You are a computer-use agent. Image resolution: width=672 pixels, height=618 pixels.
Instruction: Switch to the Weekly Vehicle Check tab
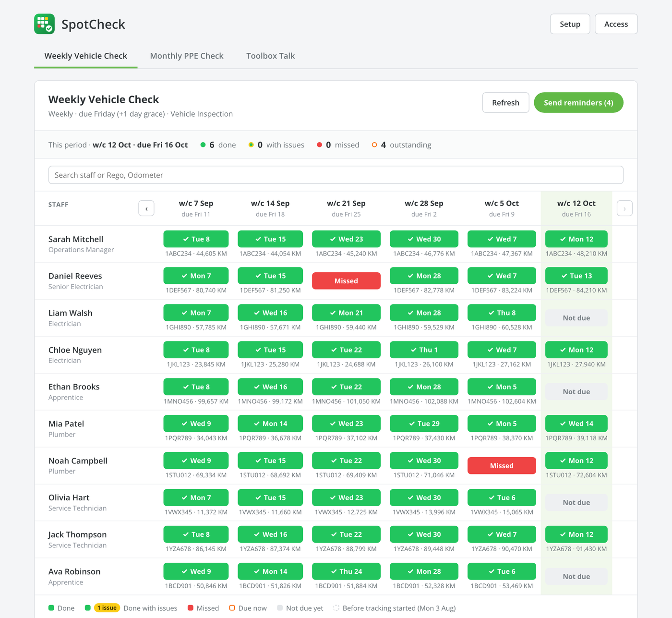[x=86, y=56]
